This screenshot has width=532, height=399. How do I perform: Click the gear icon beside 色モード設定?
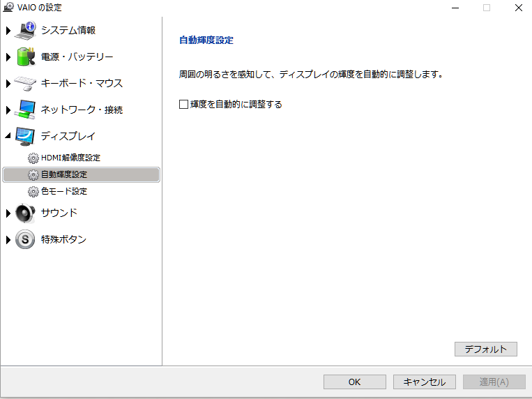pos(33,192)
